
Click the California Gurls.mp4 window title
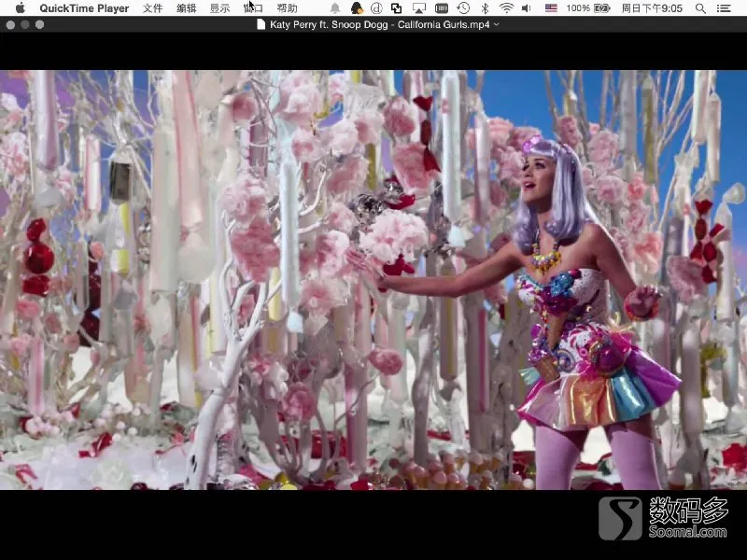pyautogui.click(x=380, y=24)
